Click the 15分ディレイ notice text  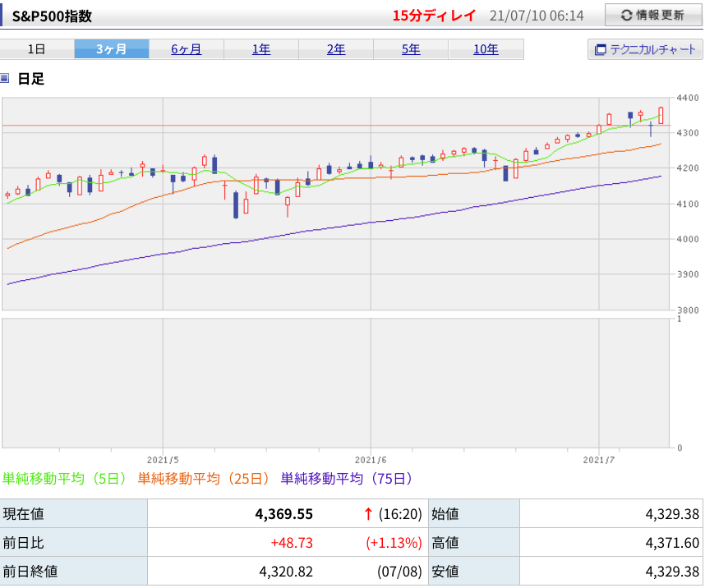(434, 16)
